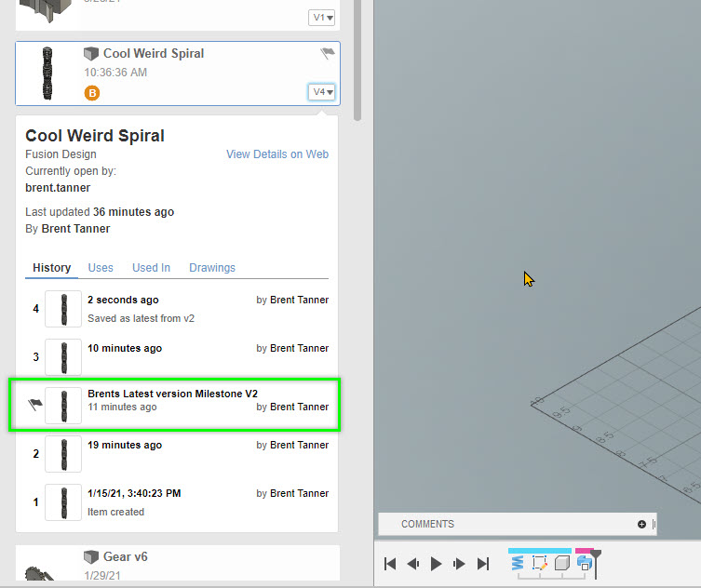The width and height of the screenshot is (701, 588).
Task: Click 'Brents Latest version Milestone V2' text
Action: (172, 394)
